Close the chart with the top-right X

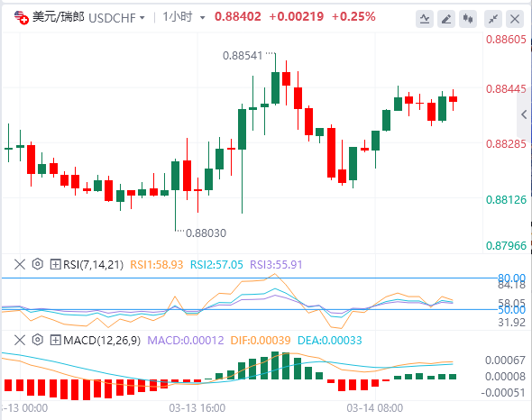515,19
